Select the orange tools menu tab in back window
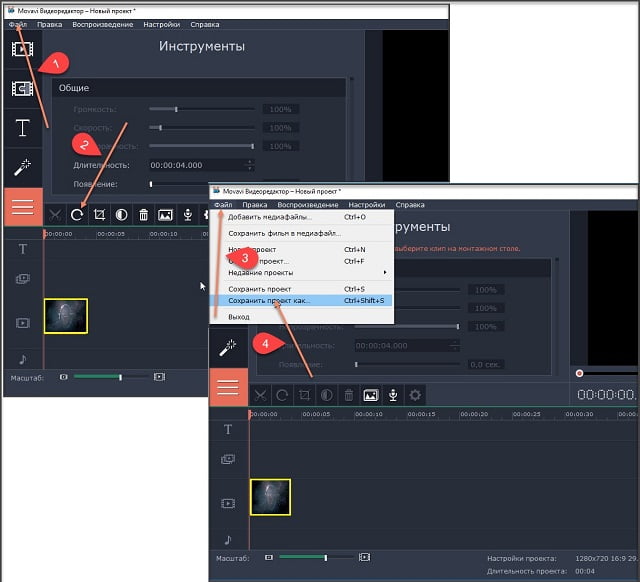 click(x=23, y=207)
